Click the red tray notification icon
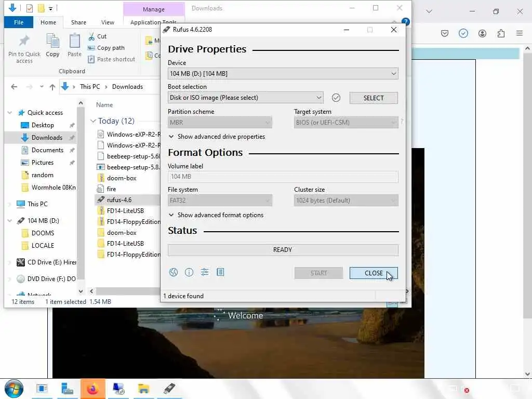Viewport: 532px width, 399px height. click(467, 391)
